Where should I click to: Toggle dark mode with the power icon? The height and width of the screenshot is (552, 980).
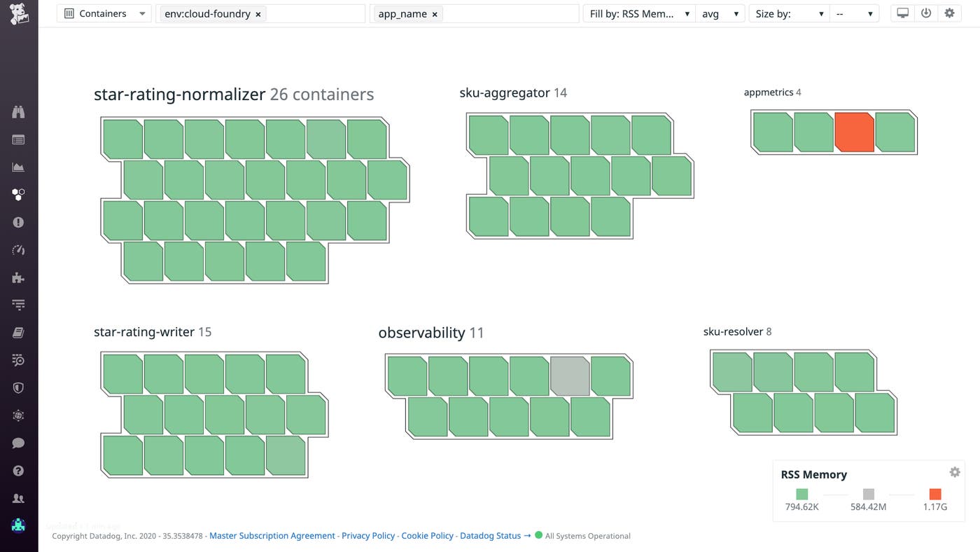(x=926, y=13)
